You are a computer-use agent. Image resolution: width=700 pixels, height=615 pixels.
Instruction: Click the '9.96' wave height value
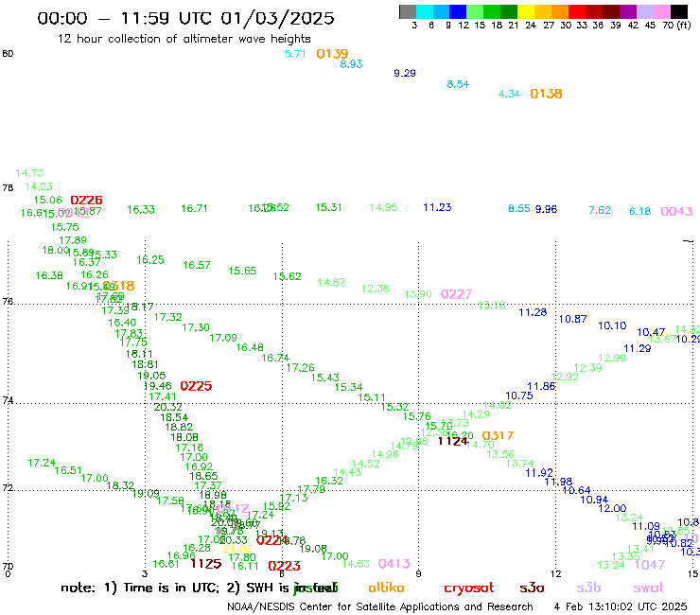click(546, 209)
